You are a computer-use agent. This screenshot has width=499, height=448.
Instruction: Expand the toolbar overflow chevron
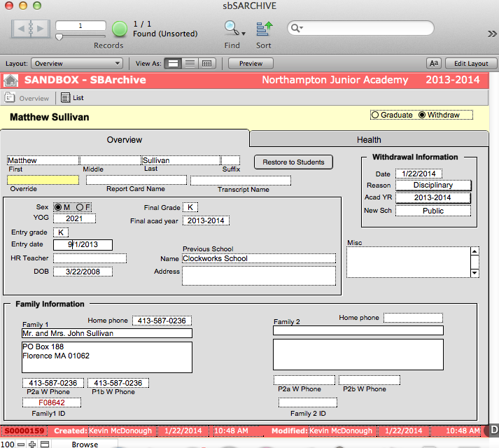pos(492,33)
